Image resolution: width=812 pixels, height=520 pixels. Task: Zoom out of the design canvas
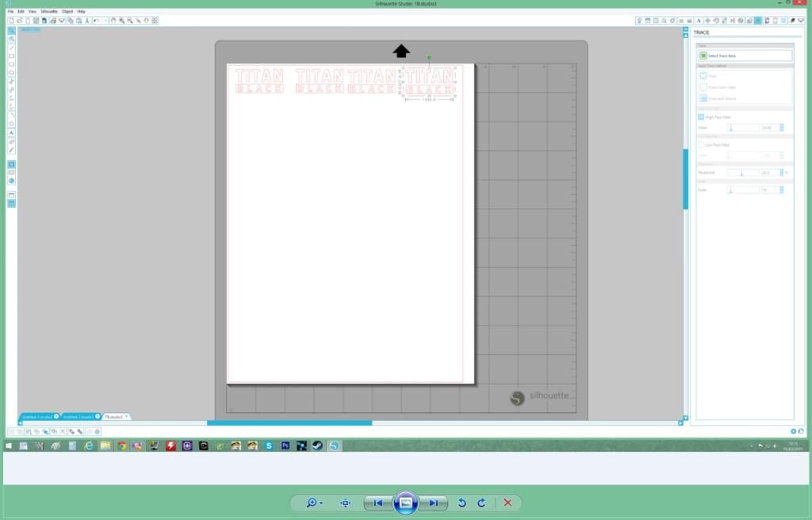tap(129, 21)
